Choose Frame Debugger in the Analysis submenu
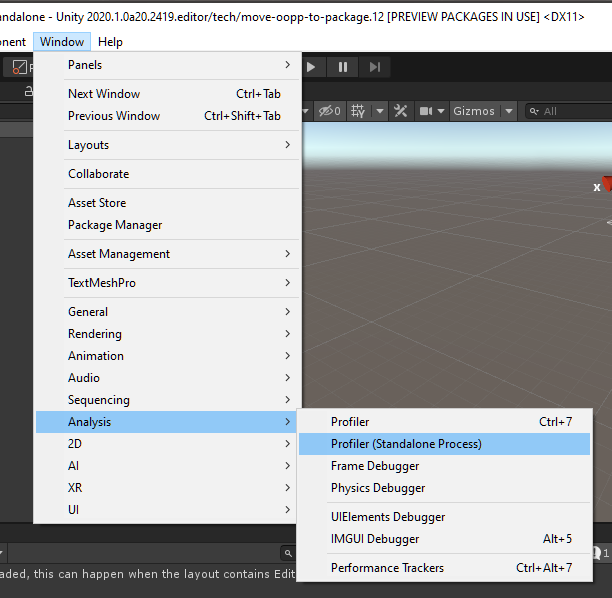Screen dimensions: 612x598 [375, 466]
